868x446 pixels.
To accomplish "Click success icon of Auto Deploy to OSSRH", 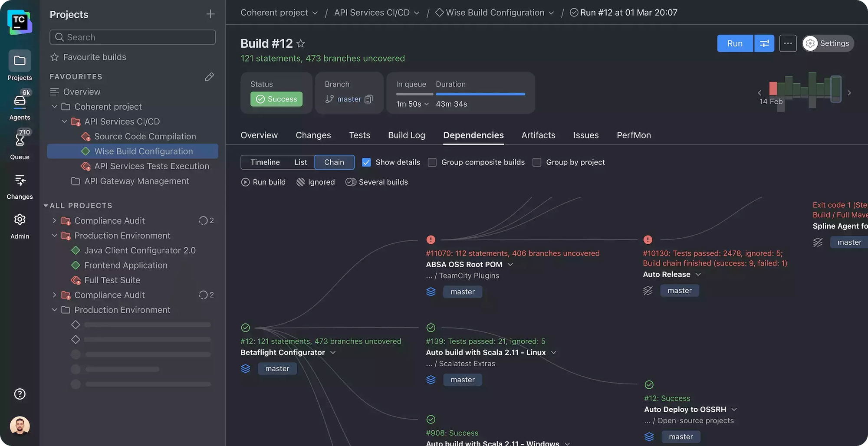I will tap(649, 384).
